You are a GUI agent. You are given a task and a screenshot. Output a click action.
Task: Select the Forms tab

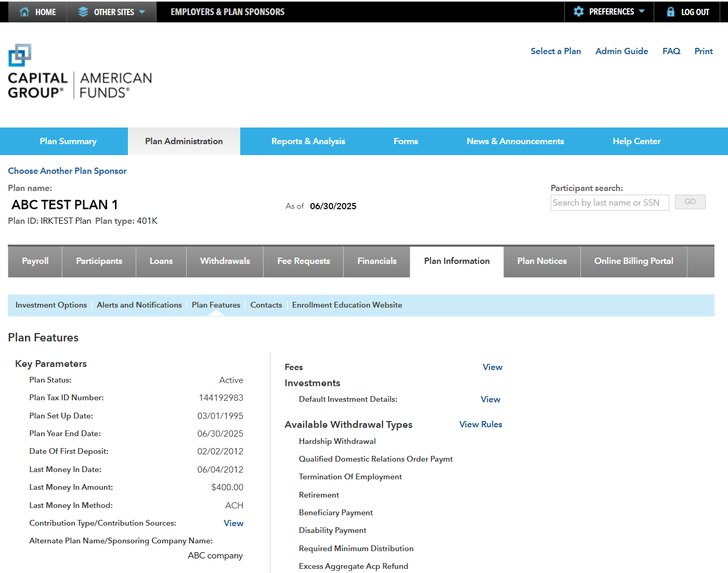(406, 141)
